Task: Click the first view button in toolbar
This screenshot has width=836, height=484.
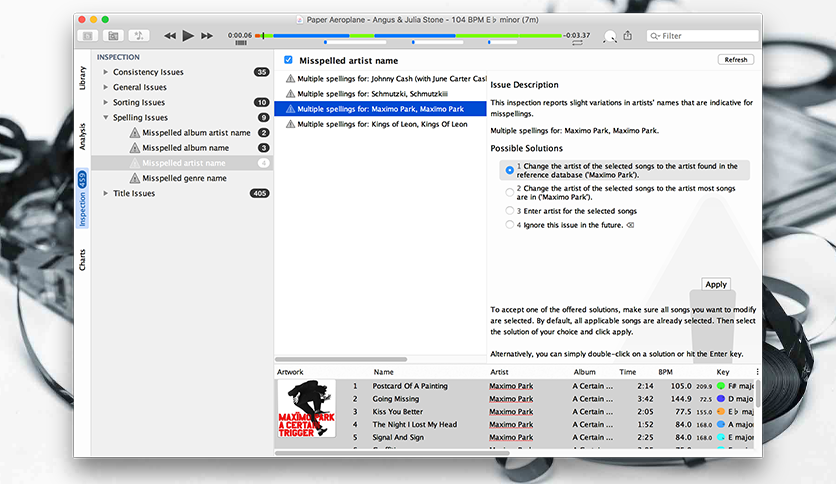Action: click(87, 36)
